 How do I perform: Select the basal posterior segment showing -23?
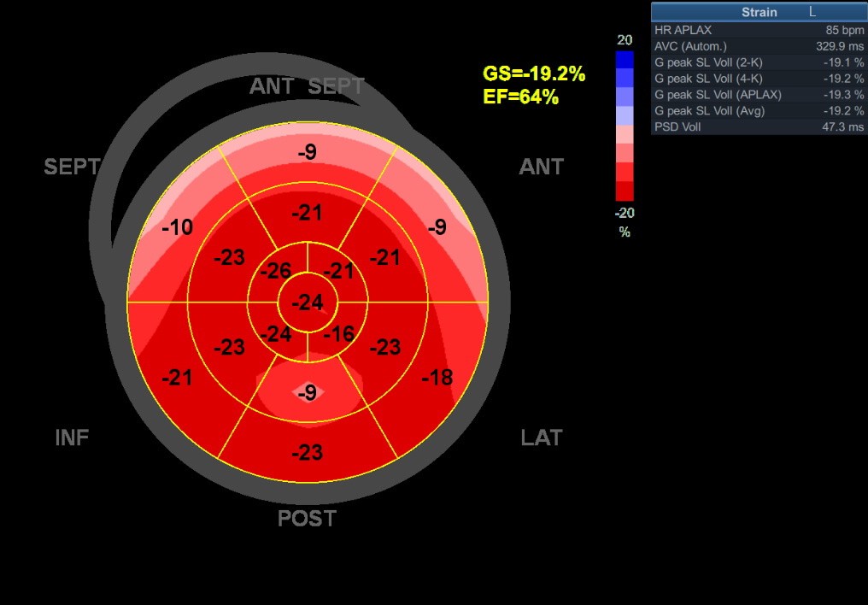click(x=308, y=453)
